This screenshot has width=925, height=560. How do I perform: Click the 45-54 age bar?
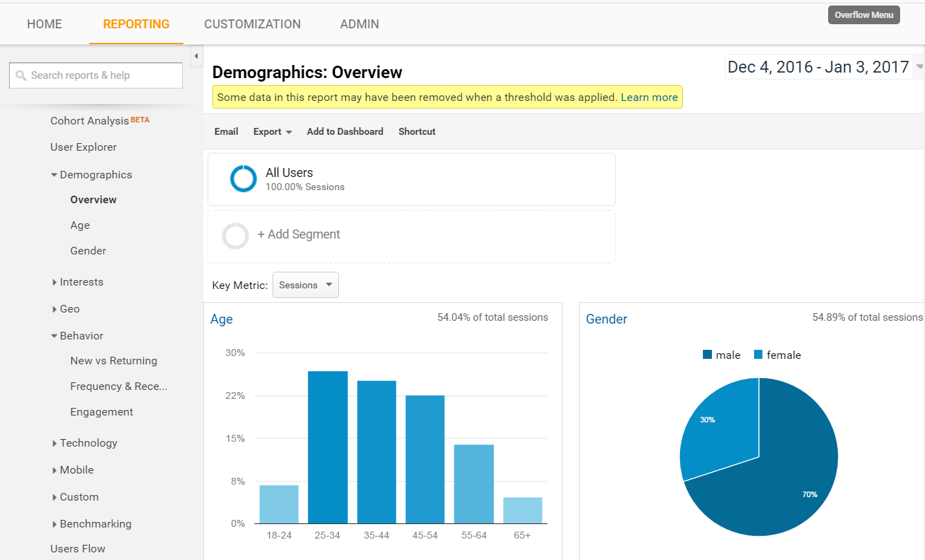tap(425, 459)
